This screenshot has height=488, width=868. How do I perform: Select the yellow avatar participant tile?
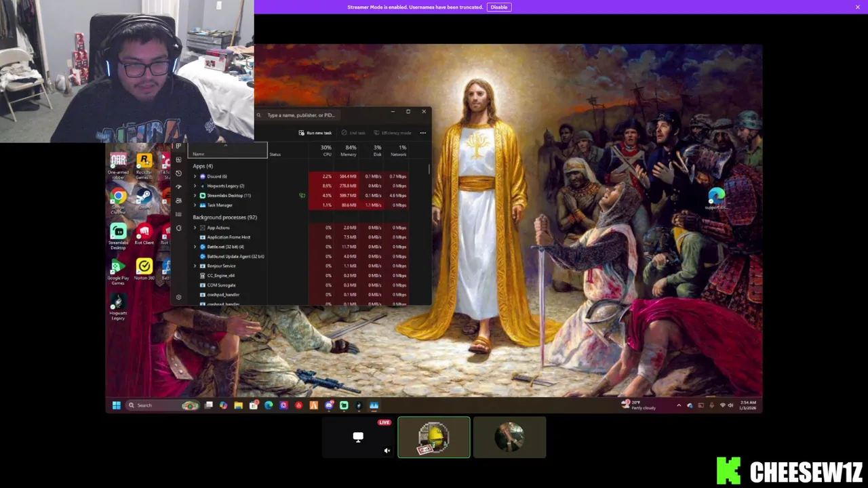[x=434, y=437]
